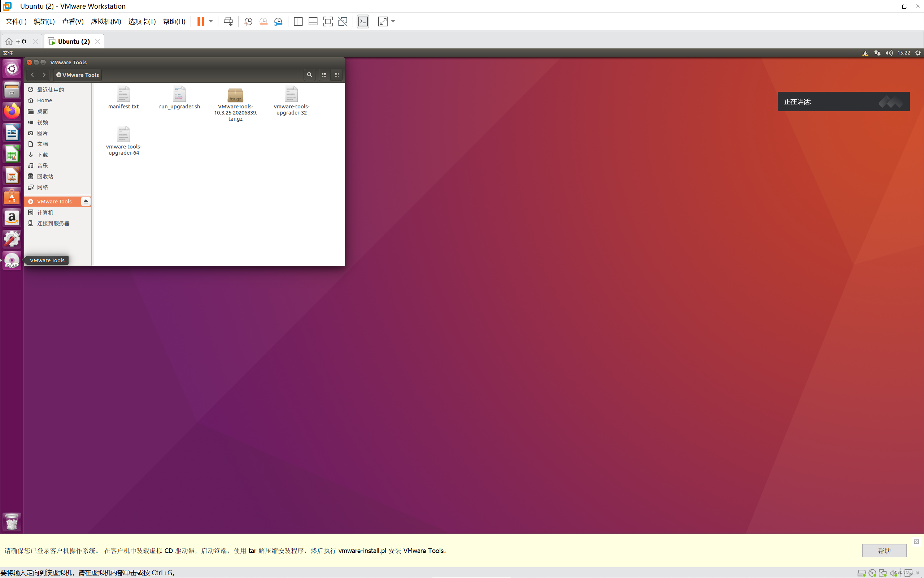Open the 帮助(H) menu

(x=174, y=21)
